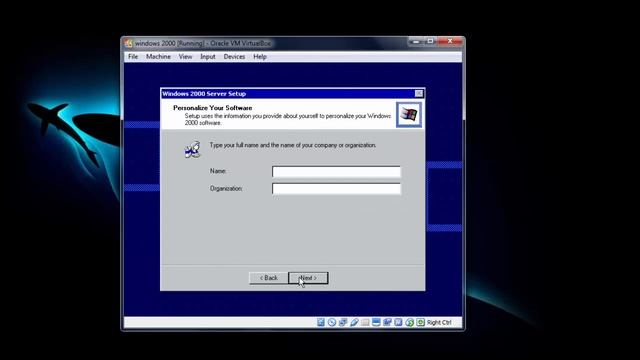
Task: Click the Personalize Your Software heading
Action: click(213, 108)
